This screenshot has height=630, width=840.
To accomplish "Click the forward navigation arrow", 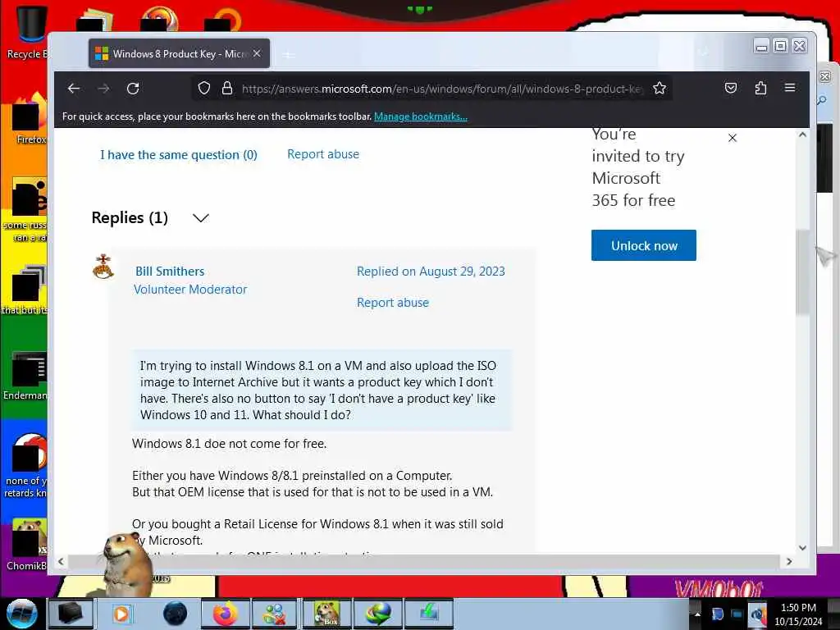I will click(103, 89).
